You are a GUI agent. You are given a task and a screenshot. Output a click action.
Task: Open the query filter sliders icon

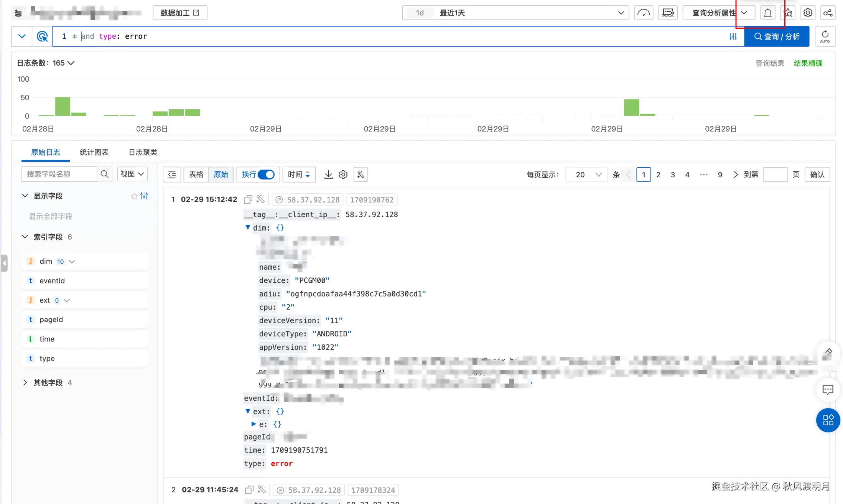733,36
